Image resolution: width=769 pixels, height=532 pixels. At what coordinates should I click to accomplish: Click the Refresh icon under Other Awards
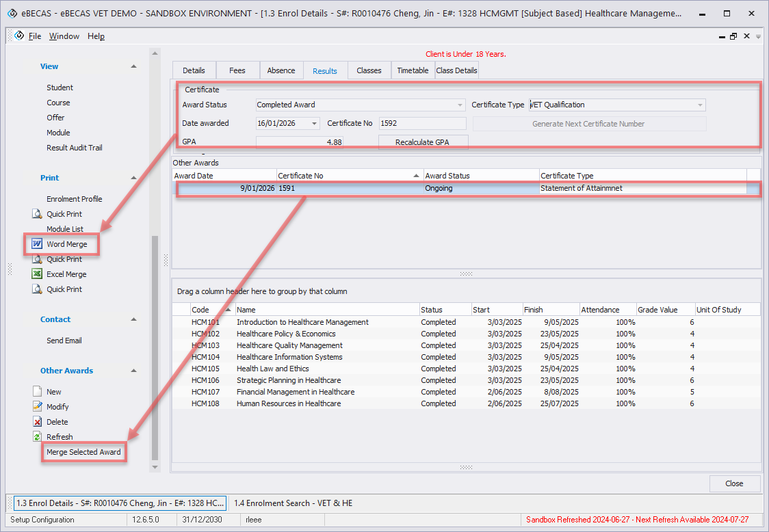pyautogui.click(x=38, y=437)
